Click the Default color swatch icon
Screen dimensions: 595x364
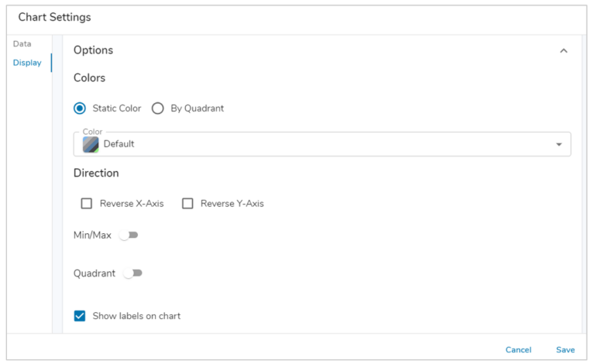point(91,144)
